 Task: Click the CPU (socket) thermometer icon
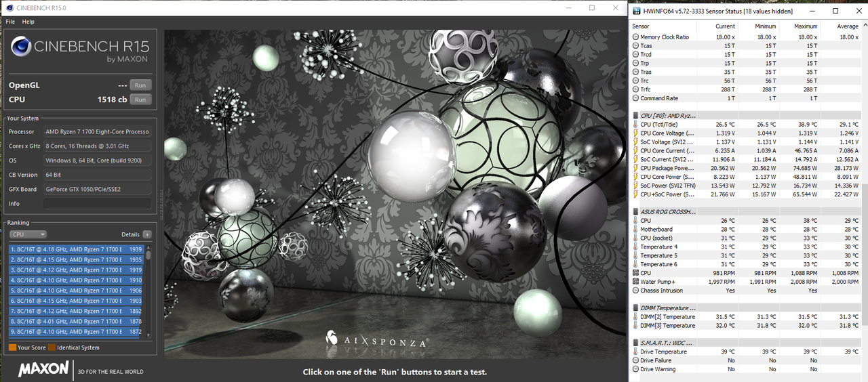coord(635,238)
